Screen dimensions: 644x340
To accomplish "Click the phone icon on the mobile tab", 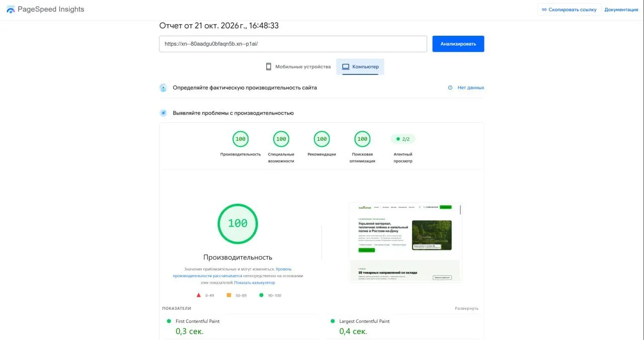I will tap(269, 66).
